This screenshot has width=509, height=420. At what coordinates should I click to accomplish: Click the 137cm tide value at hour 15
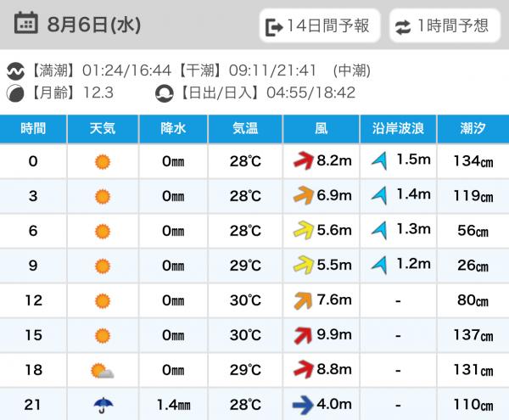point(473,335)
